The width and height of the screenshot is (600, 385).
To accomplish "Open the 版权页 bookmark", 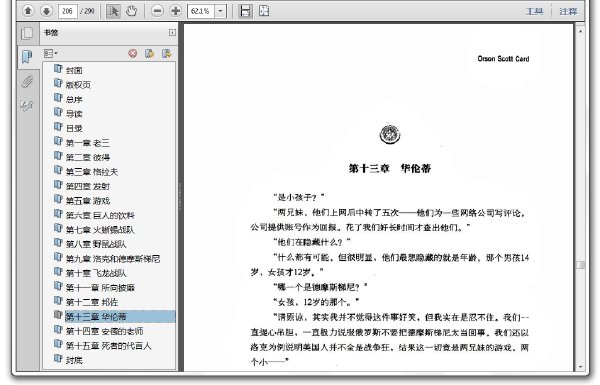I will (78, 85).
